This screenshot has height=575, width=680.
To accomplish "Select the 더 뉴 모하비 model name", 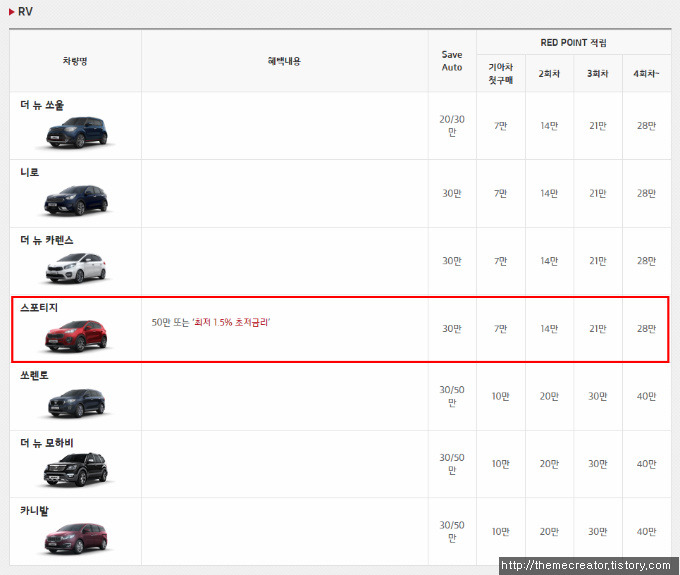I will point(47,443).
